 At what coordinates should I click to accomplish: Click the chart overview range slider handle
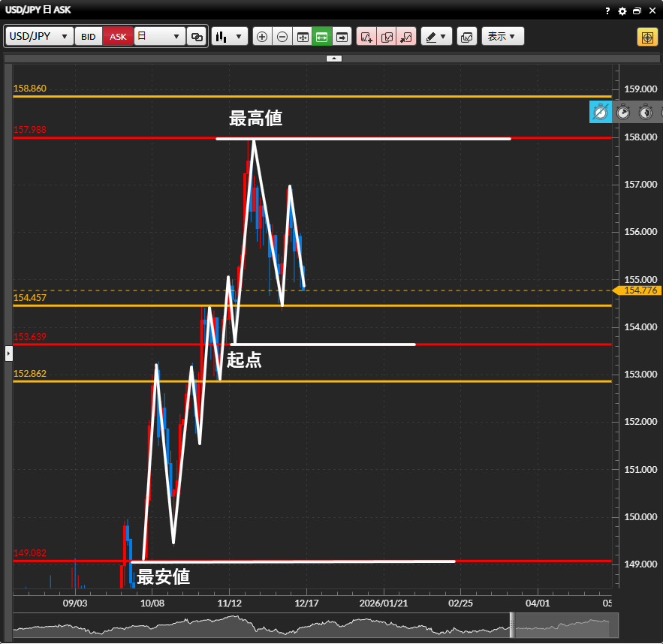point(513,624)
